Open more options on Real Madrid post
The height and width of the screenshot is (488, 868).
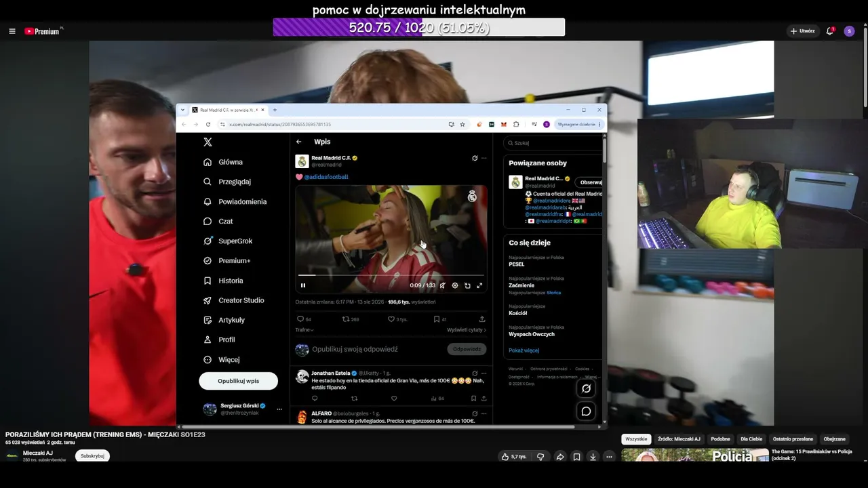[484, 158]
